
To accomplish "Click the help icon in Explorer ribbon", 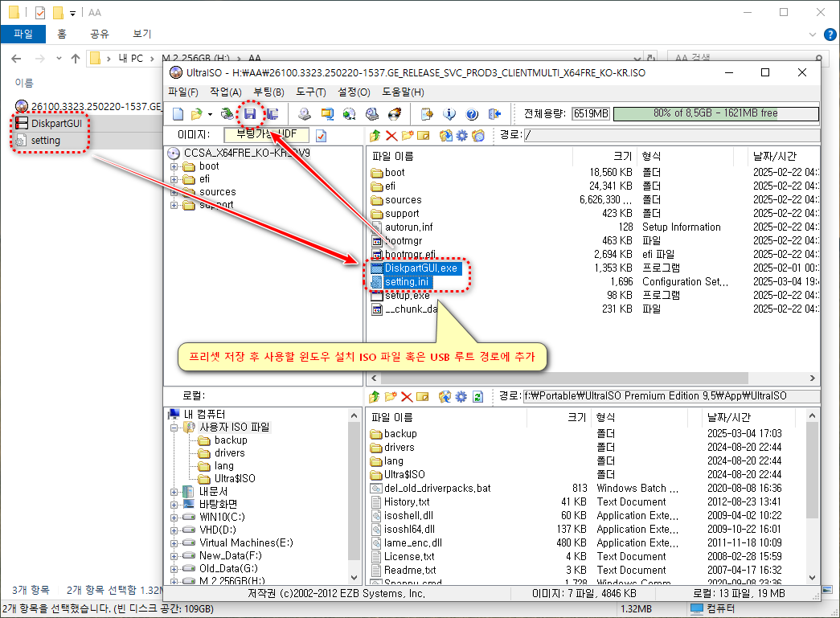I will click(x=830, y=35).
